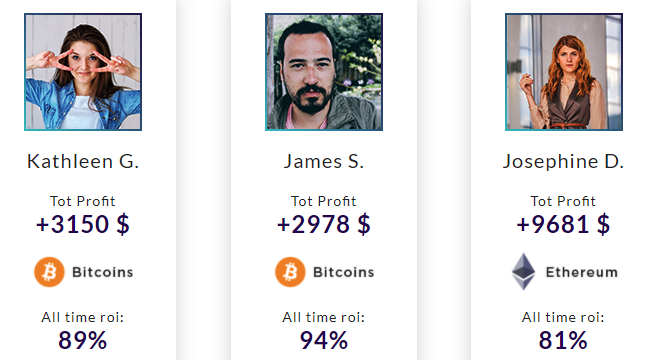Click the Bitcoins label under James S.
The width and height of the screenshot is (650, 360).
click(x=343, y=272)
